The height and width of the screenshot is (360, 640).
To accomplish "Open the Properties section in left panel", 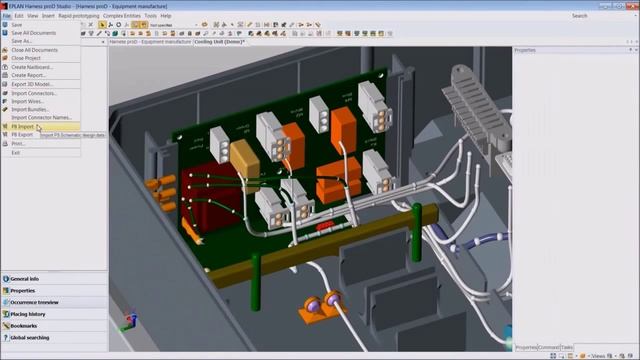I will pyautogui.click(x=54, y=291).
